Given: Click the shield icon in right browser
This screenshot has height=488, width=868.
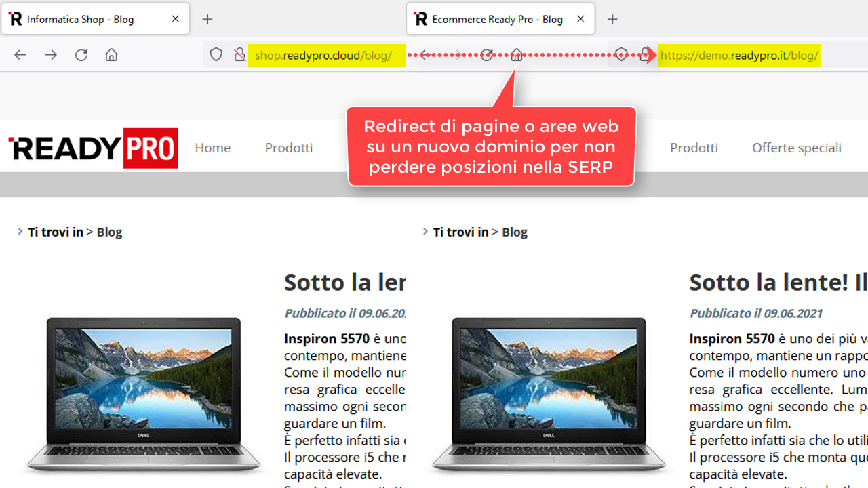Looking at the screenshot, I should click(x=621, y=55).
